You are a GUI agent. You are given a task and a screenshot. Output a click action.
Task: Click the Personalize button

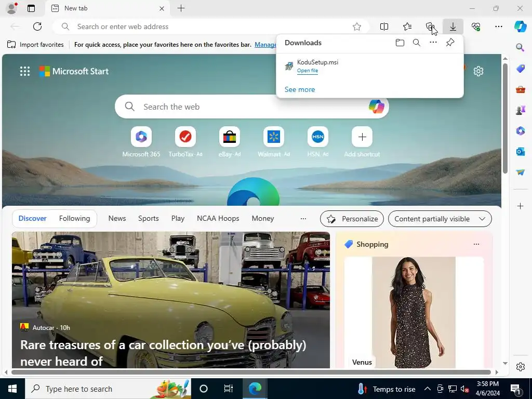[352, 219]
